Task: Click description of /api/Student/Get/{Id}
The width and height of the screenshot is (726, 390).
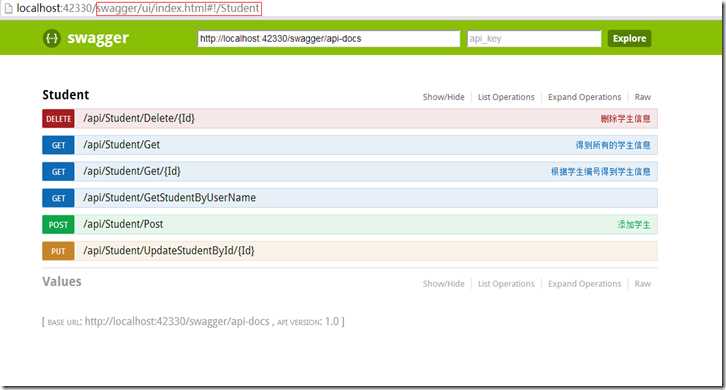Action: point(601,172)
